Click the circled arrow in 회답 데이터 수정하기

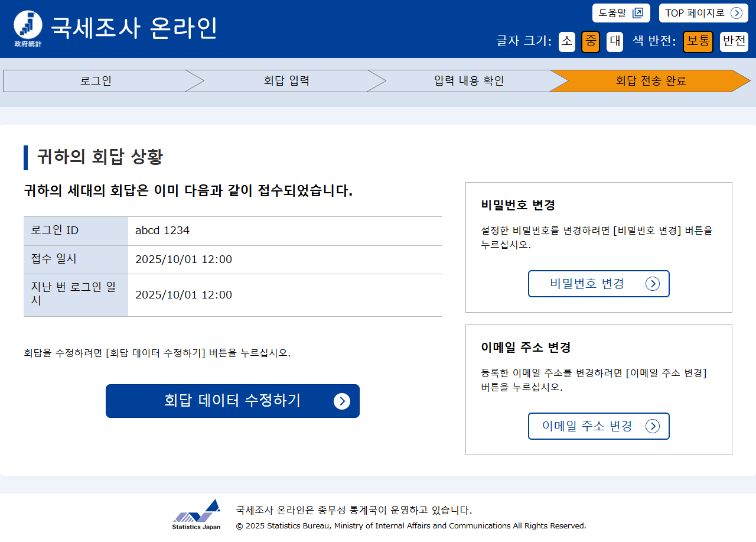click(x=341, y=401)
